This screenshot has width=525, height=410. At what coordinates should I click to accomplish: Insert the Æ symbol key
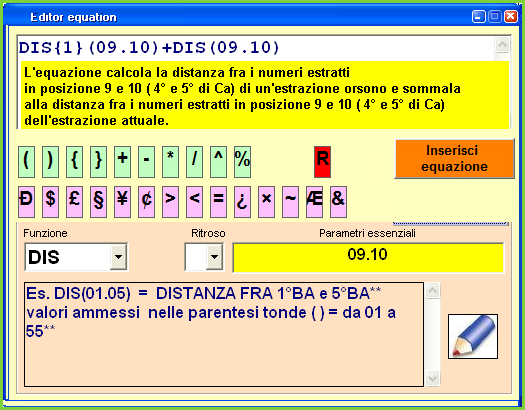click(314, 202)
